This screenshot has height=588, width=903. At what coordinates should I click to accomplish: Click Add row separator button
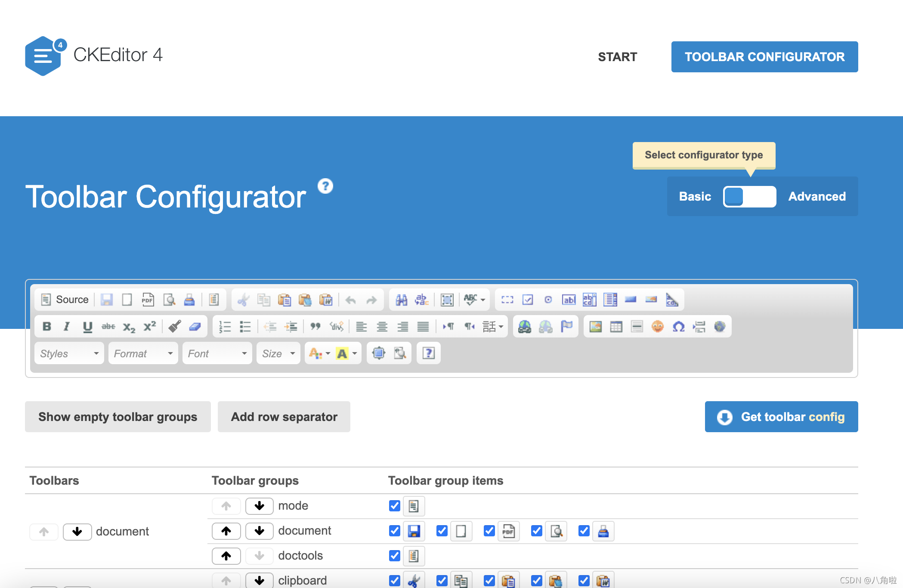tap(284, 417)
